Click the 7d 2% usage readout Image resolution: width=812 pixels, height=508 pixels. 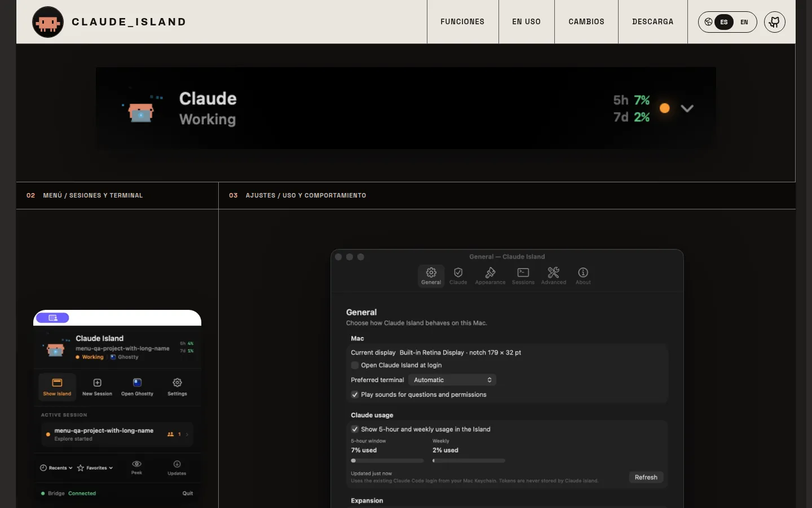pos(632,117)
